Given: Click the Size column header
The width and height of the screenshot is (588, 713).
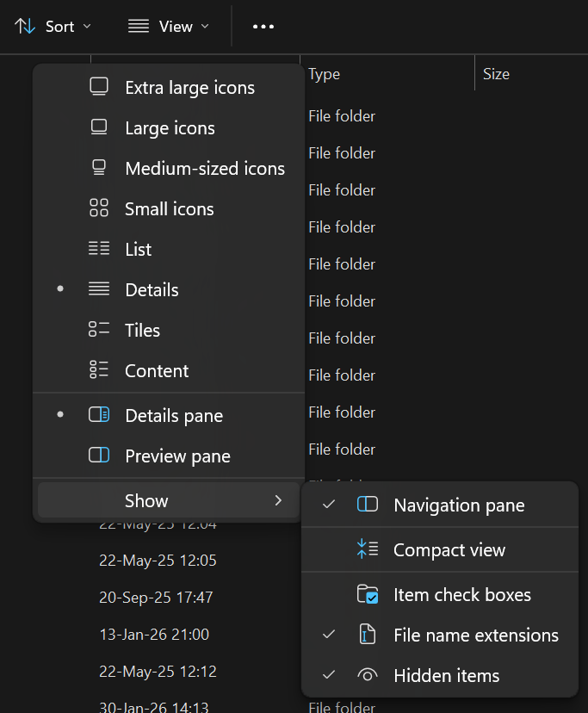Looking at the screenshot, I should tap(496, 74).
